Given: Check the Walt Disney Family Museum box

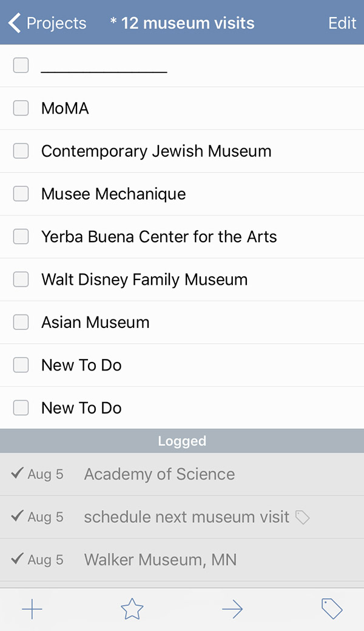Looking at the screenshot, I should 21,279.
